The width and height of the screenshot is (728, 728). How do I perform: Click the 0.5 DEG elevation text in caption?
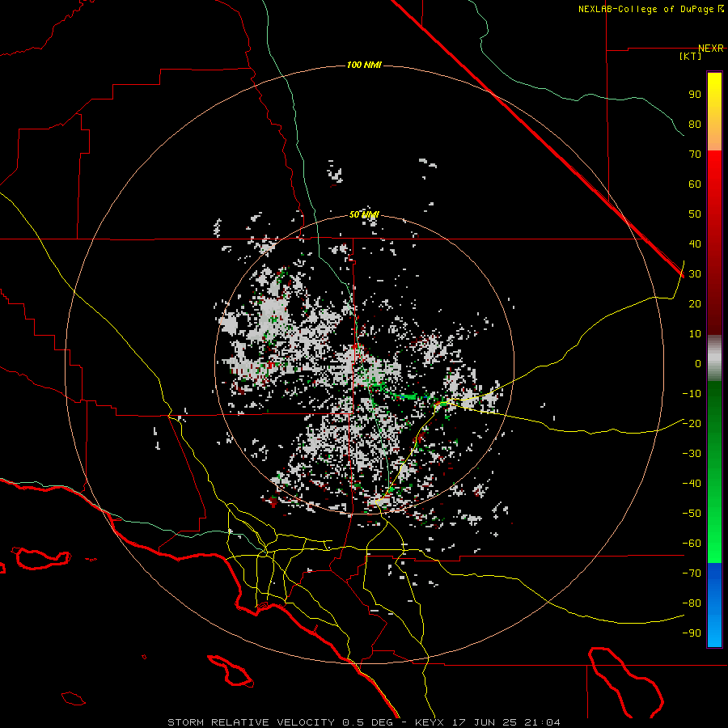tap(368, 722)
